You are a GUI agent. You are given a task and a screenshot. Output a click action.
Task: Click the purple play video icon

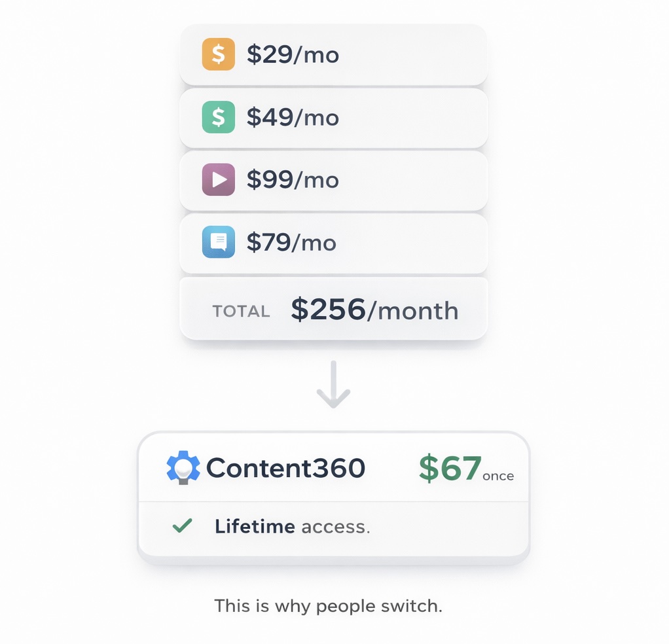tap(219, 179)
